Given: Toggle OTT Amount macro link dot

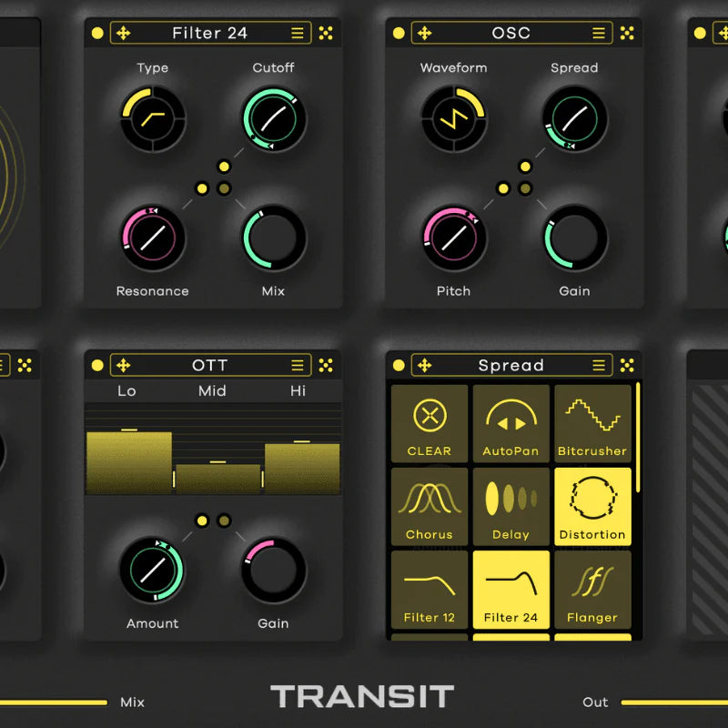Looking at the screenshot, I should (202, 521).
